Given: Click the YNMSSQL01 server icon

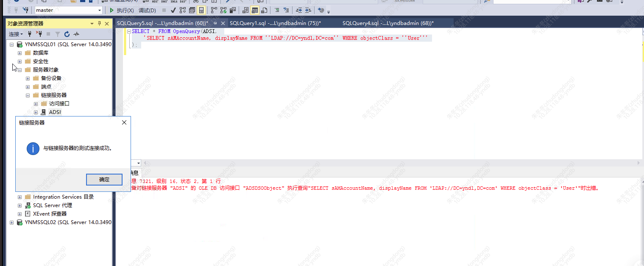Looking at the screenshot, I should [x=20, y=44].
